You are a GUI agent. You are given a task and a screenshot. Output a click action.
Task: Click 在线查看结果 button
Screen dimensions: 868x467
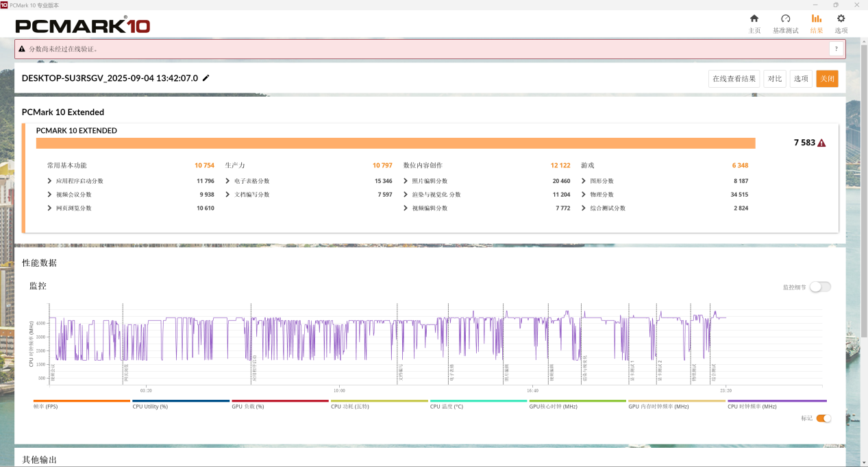(734, 79)
